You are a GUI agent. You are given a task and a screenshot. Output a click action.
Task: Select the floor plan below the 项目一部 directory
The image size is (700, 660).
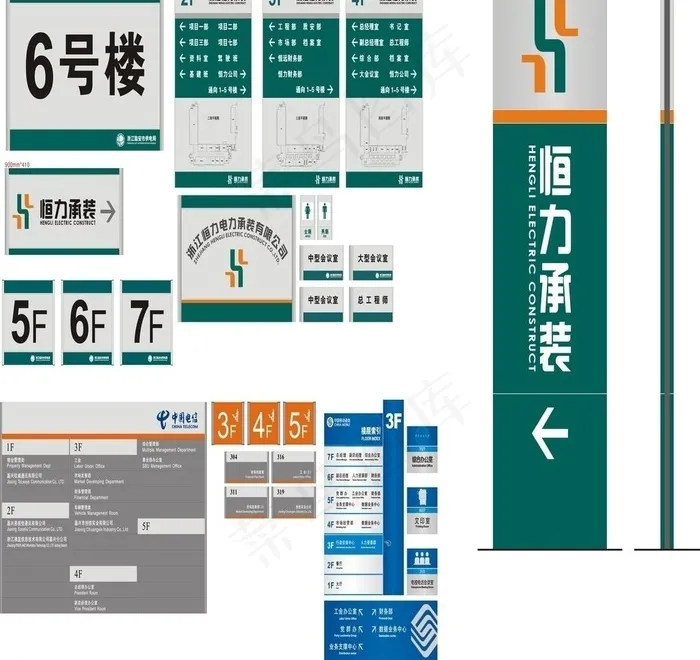point(213,135)
